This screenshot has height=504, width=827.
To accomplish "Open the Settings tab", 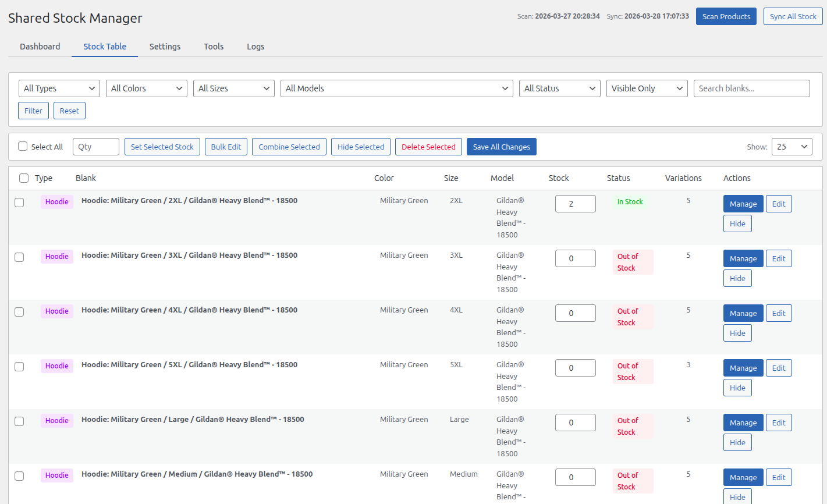I will point(165,46).
